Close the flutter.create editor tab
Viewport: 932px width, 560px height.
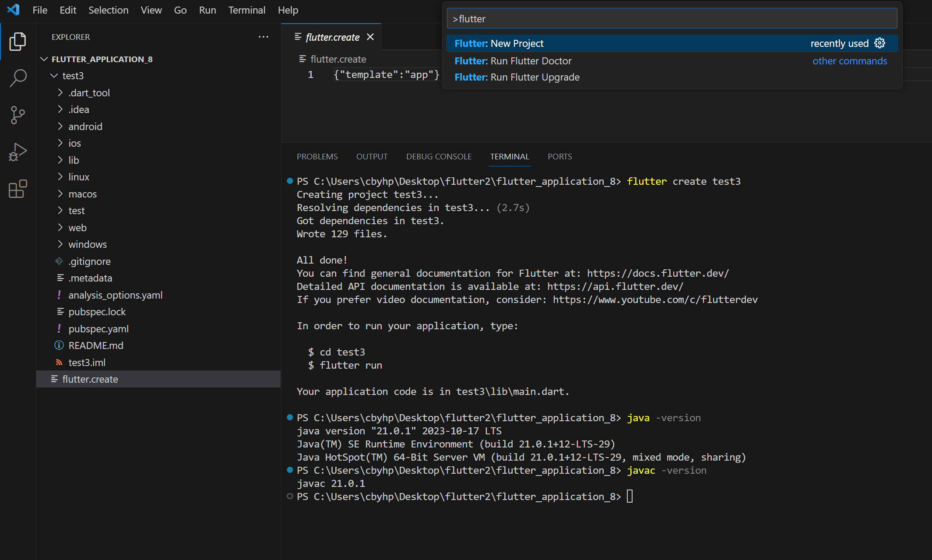pyautogui.click(x=370, y=37)
